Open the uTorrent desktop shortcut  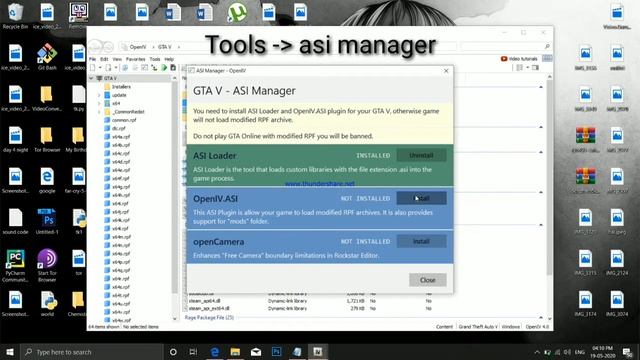(237, 12)
